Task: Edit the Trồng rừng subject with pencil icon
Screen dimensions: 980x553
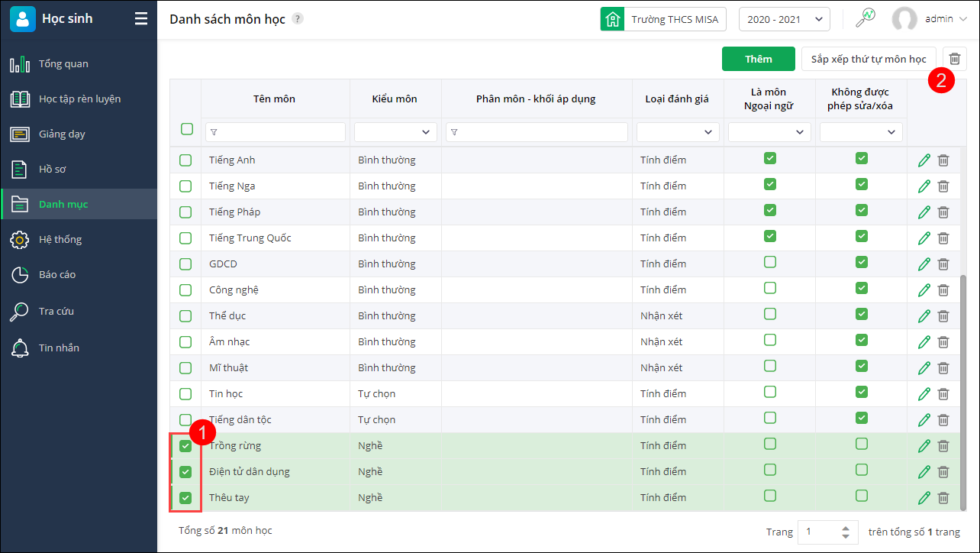Action: (x=924, y=446)
